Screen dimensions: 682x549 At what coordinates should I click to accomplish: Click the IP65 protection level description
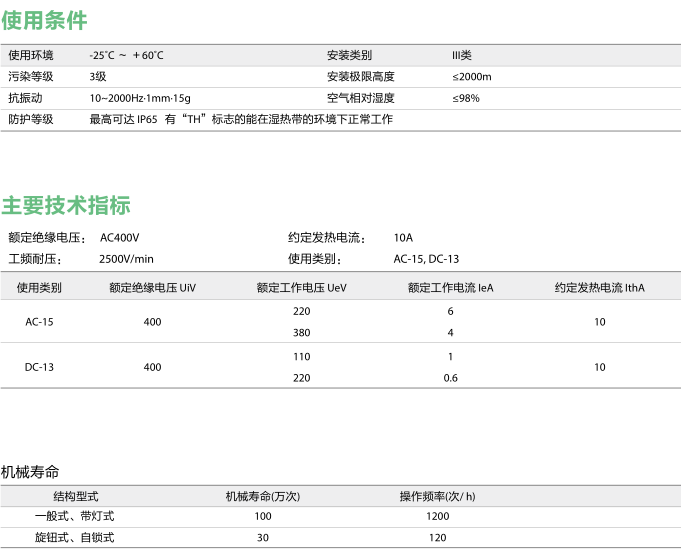click(x=241, y=119)
